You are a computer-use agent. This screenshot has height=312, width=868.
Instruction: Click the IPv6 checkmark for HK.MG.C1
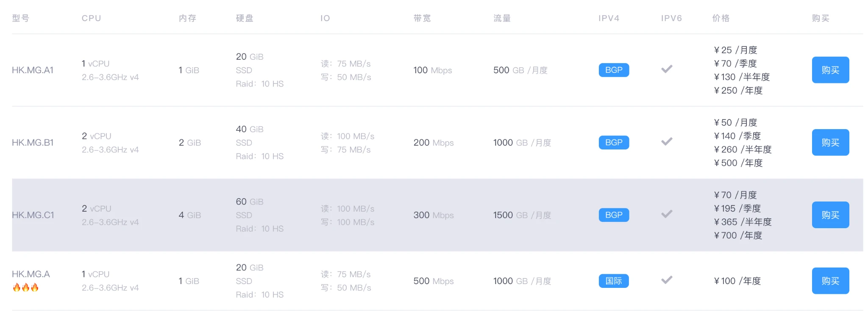click(x=667, y=214)
